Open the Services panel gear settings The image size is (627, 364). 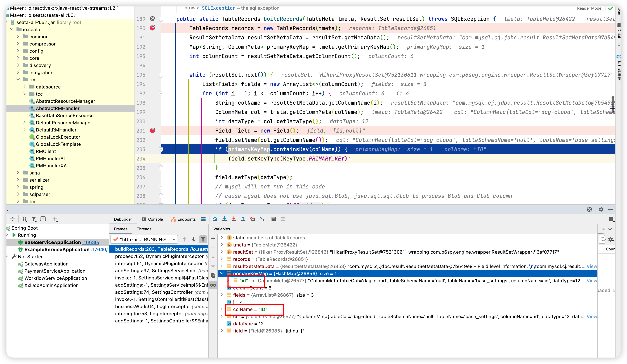(601, 209)
